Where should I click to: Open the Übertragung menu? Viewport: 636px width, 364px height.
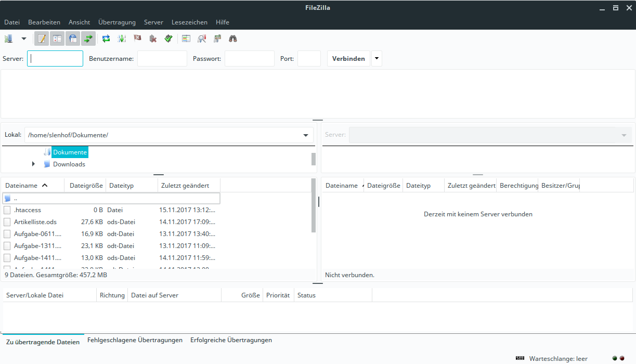click(x=116, y=22)
